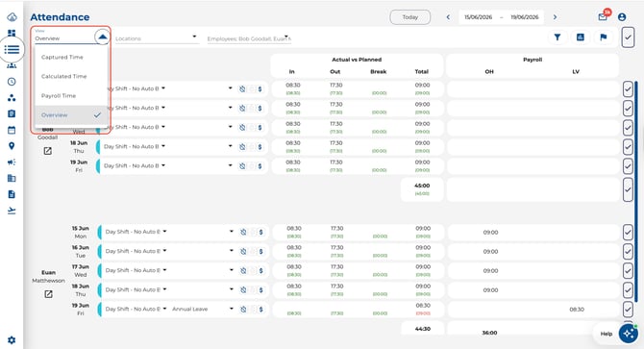Click the start date field 15/06/2026
This screenshot has height=349, width=644.
478,17
